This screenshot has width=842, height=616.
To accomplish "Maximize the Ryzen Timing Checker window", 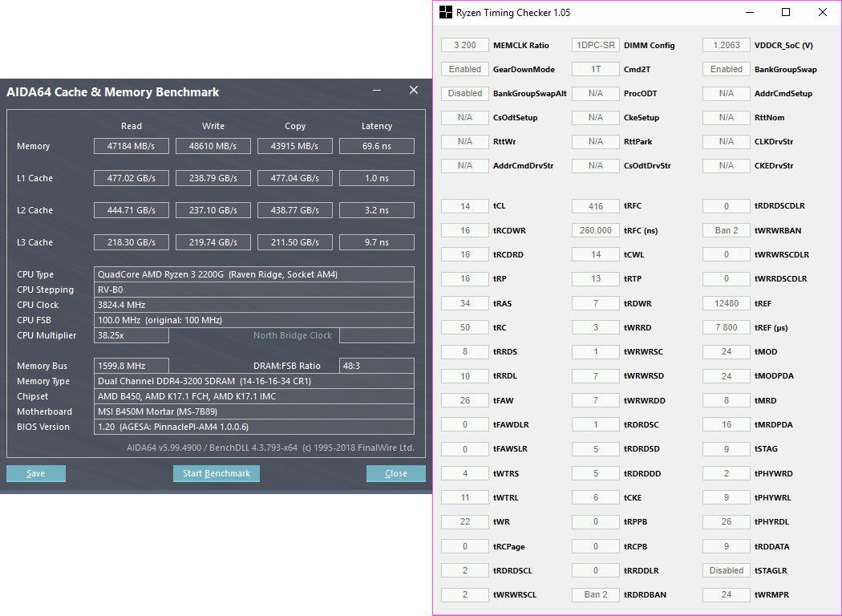I will click(x=786, y=12).
